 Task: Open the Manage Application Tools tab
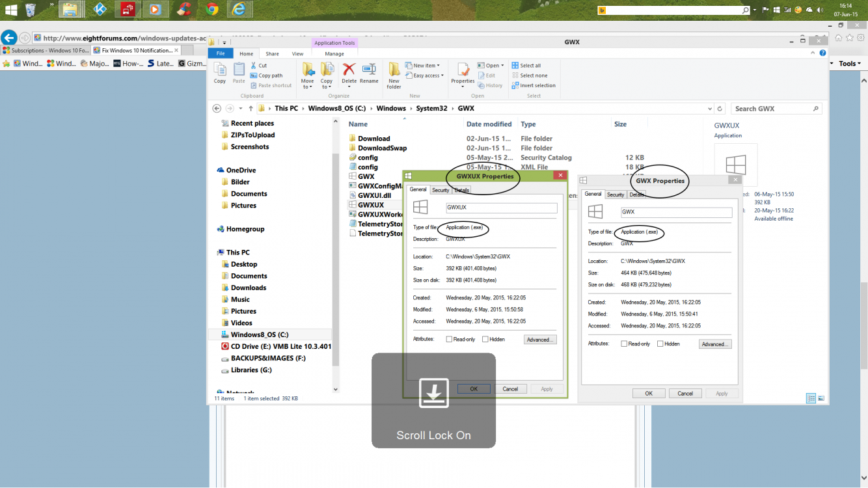(334, 53)
